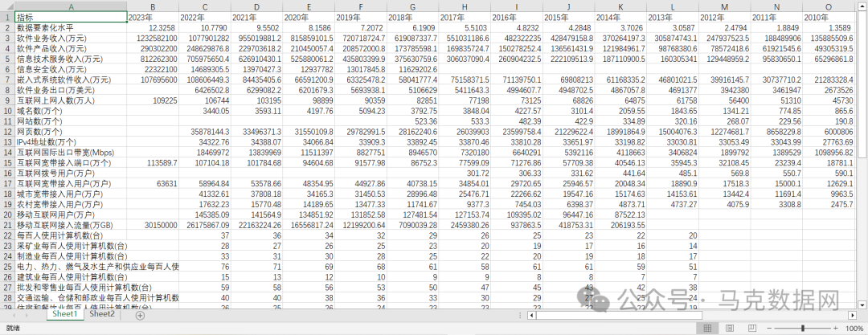Select cell 域名数(万个)
This screenshot has height=335, width=868.
[70, 111]
